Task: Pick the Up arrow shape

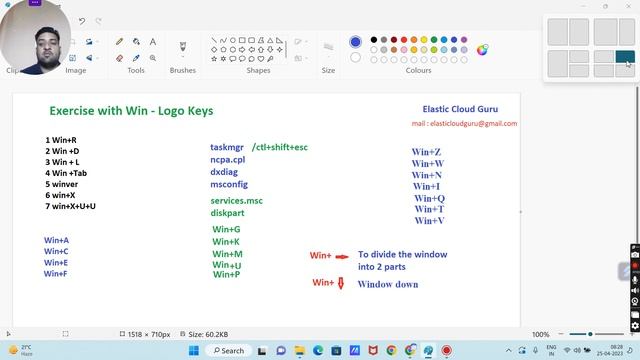Action: click(x=261, y=49)
